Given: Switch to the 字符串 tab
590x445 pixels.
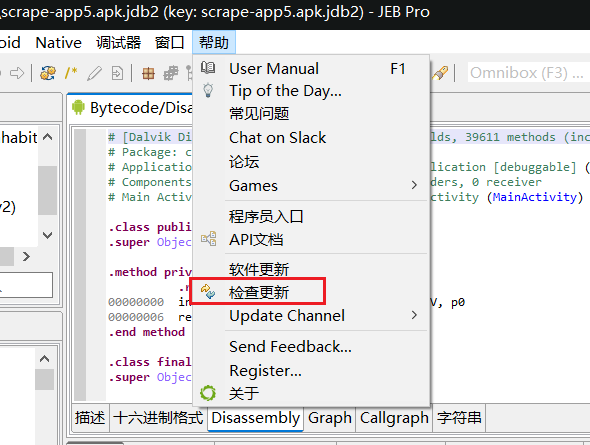Looking at the screenshot, I should pyautogui.click(x=459, y=418).
